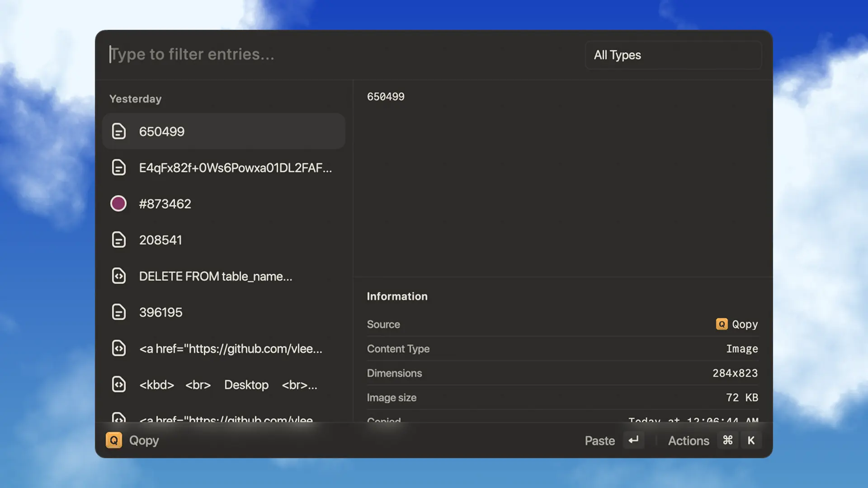Click the document icon beside 208541

[118, 240]
